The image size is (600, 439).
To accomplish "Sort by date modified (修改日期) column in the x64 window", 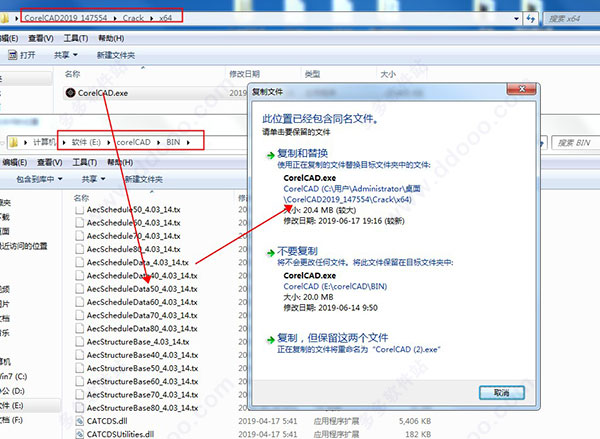I will click(244, 74).
